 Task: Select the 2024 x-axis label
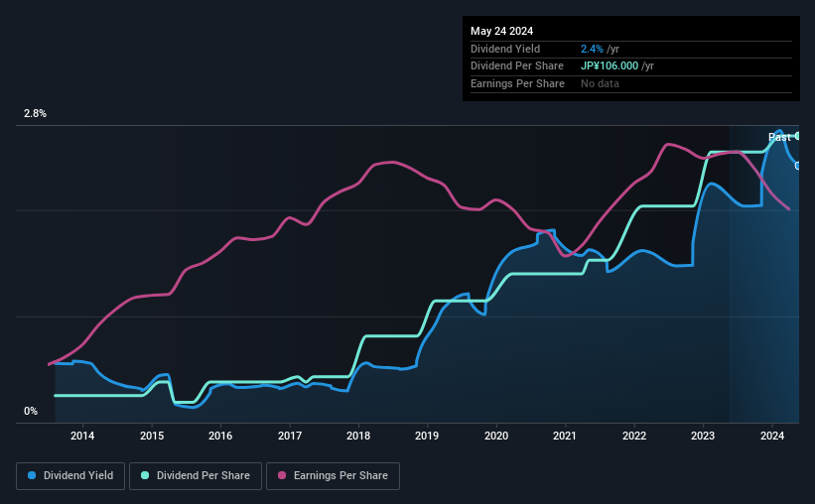(772, 436)
